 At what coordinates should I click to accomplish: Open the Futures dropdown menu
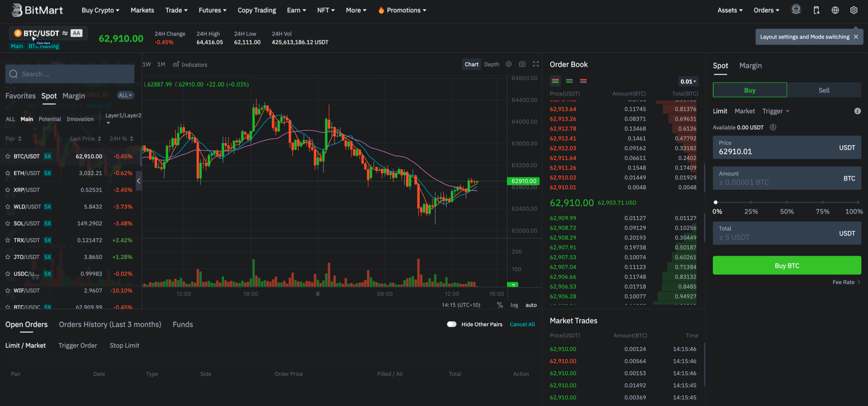pos(212,10)
